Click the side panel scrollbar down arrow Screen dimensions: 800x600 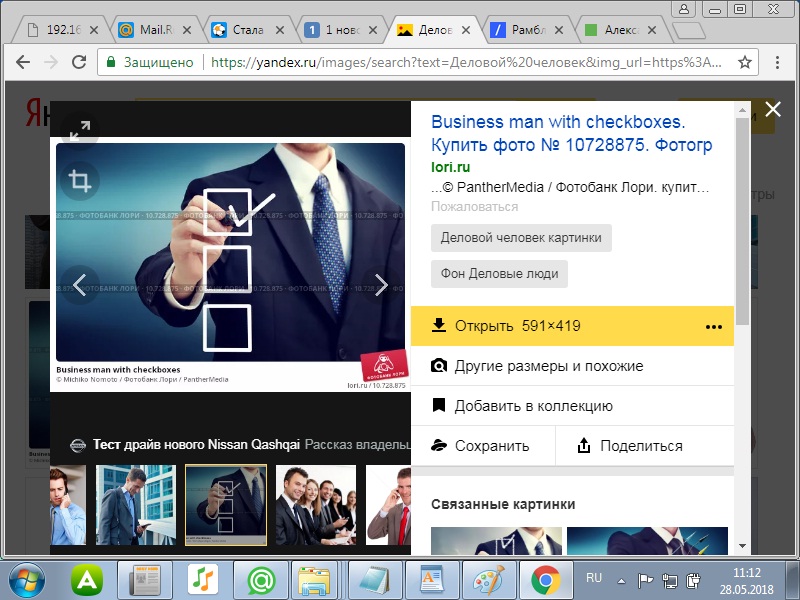[742, 546]
